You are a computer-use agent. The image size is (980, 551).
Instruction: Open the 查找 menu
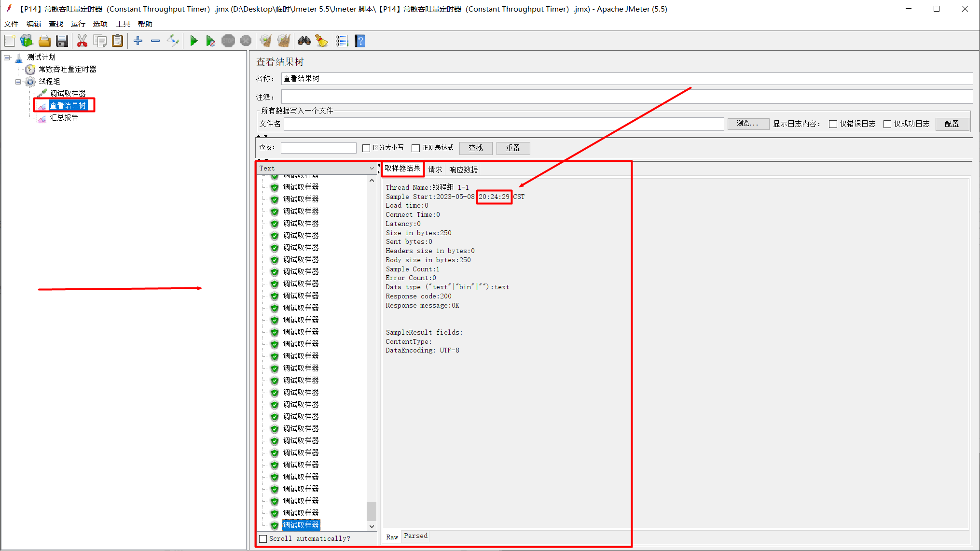55,24
